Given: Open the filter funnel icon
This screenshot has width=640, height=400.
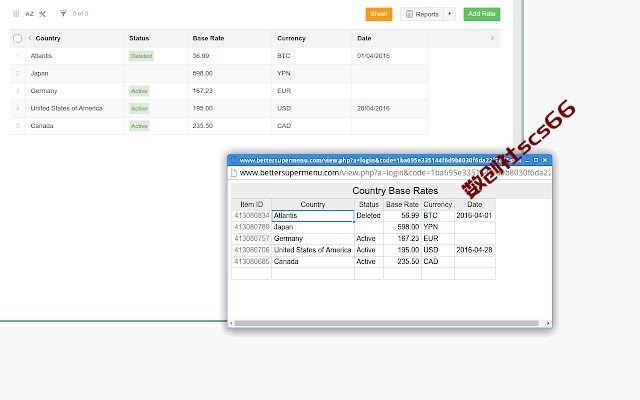Looking at the screenshot, I should click(x=63, y=13).
